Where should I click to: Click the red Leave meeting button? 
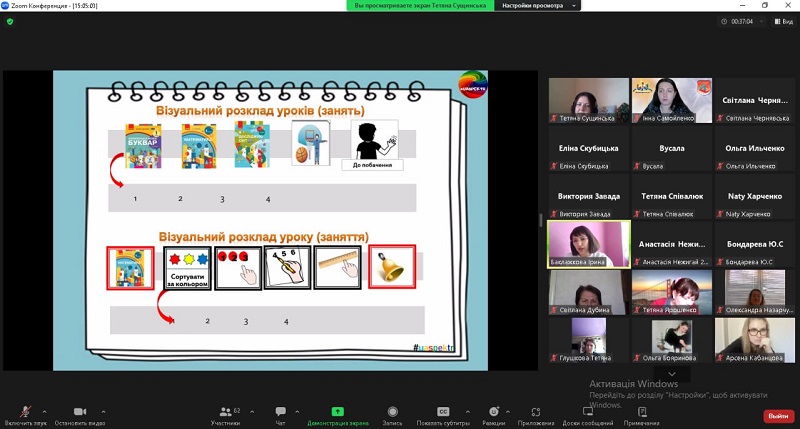pyautogui.click(x=776, y=415)
